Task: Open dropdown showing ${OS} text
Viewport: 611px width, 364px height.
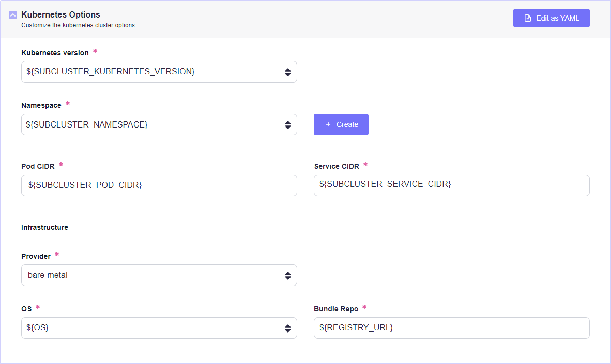Action: coord(37,328)
